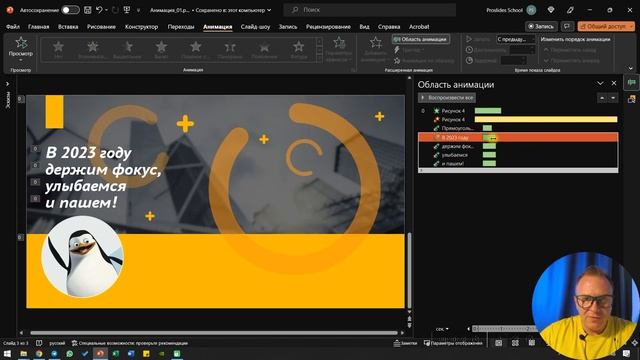Select the Прямоуголь... animation row
The image size is (640, 360).
point(518,128)
